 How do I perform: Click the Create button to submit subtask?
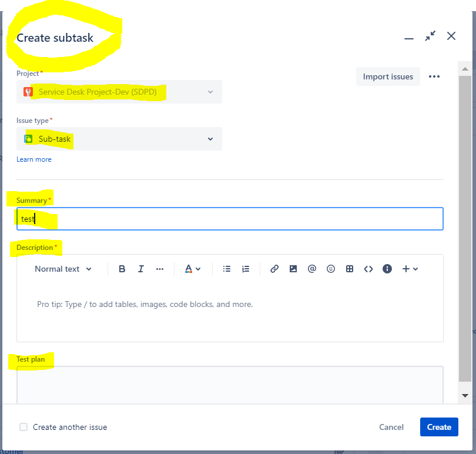tap(439, 427)
